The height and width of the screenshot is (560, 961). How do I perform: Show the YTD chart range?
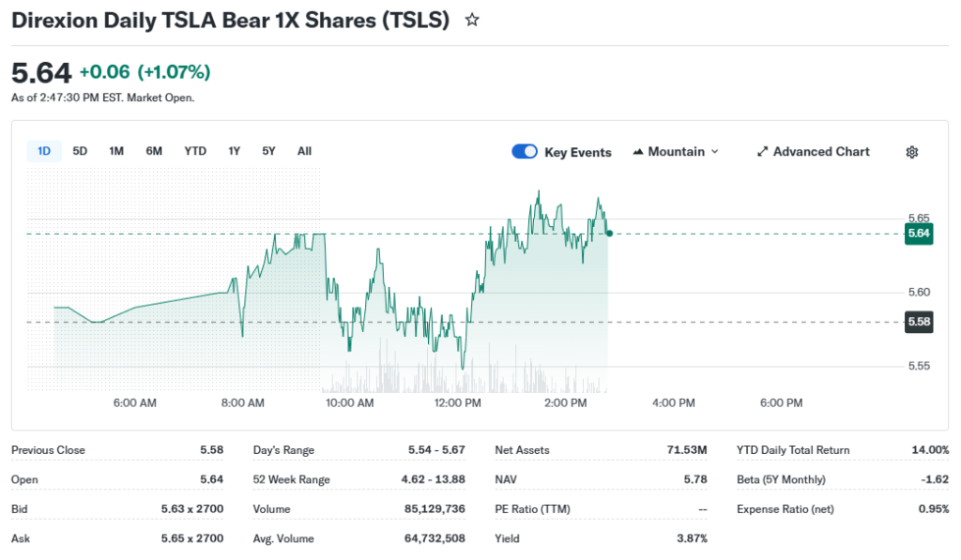(195, 151)
